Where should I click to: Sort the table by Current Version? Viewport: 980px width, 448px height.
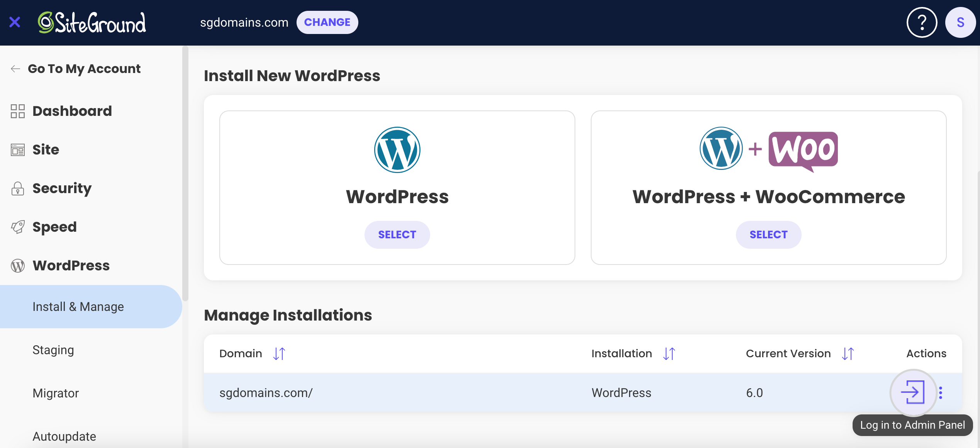[848, 353]
